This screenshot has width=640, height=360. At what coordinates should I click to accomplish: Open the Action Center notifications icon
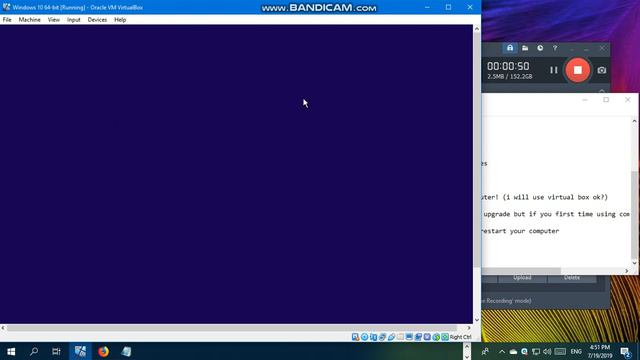point(625,351)
